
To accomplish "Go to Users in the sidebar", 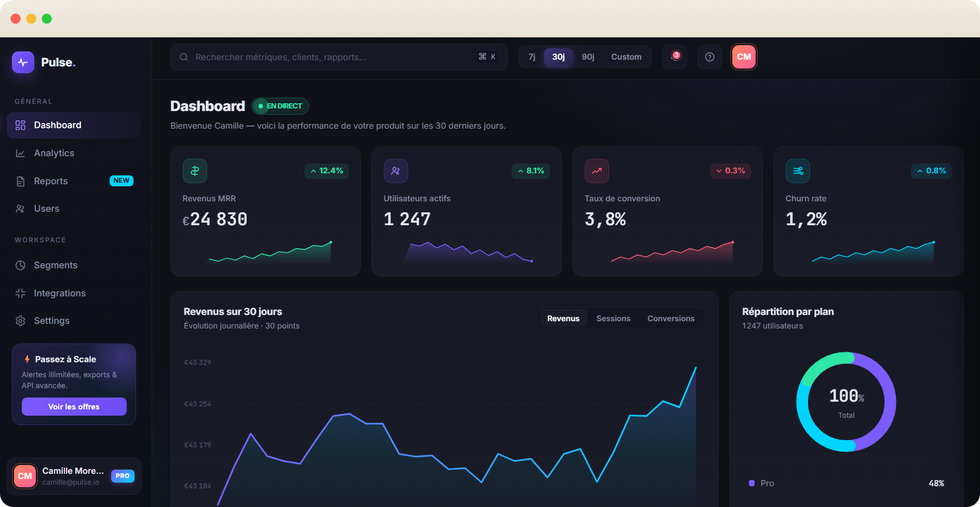I will tap(74, 209).
